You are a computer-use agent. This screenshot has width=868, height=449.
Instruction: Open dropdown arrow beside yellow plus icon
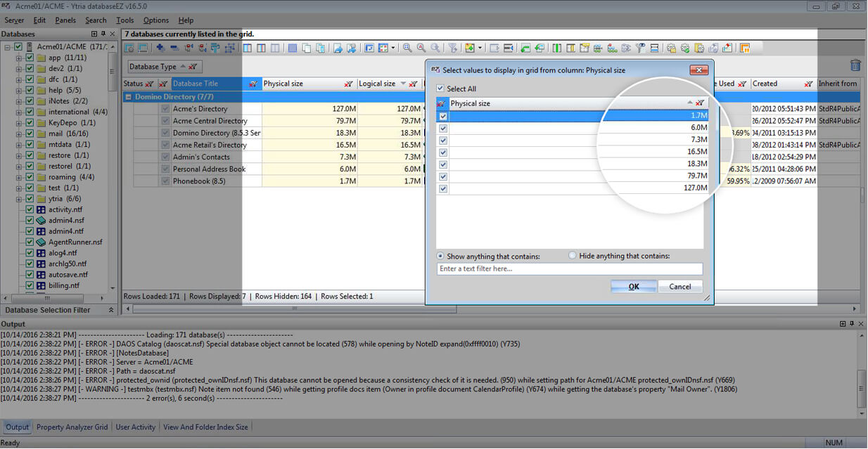[480, 48]
